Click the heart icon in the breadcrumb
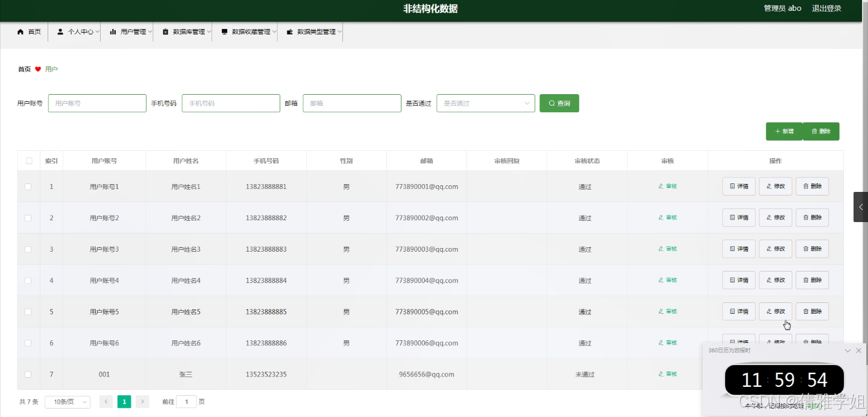The width and height of the screenshot is (868, 417). point(37,69)
